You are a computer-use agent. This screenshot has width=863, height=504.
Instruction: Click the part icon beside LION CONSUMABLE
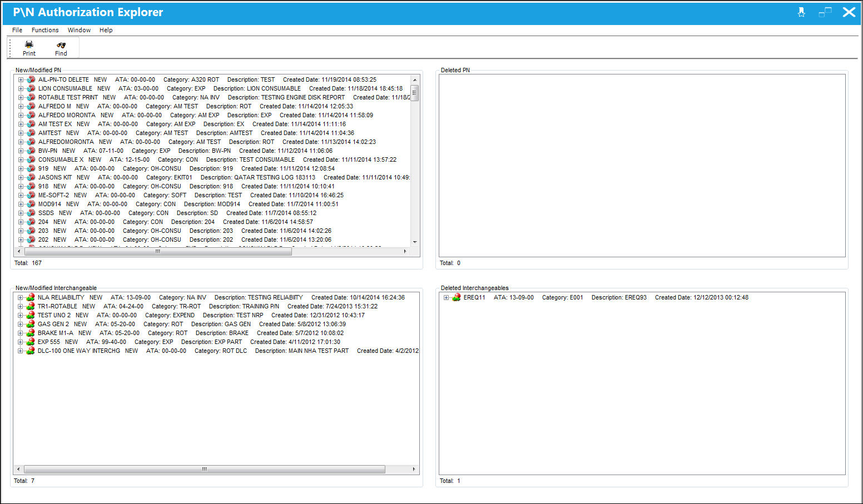pyautogui.click(x=31, y=88)
